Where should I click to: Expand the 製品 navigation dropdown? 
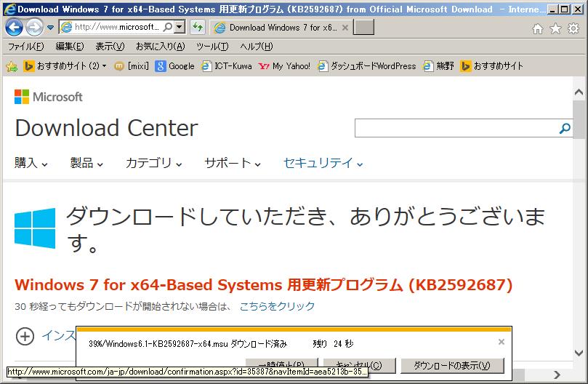pyautogui.click(x=86, y=163)
